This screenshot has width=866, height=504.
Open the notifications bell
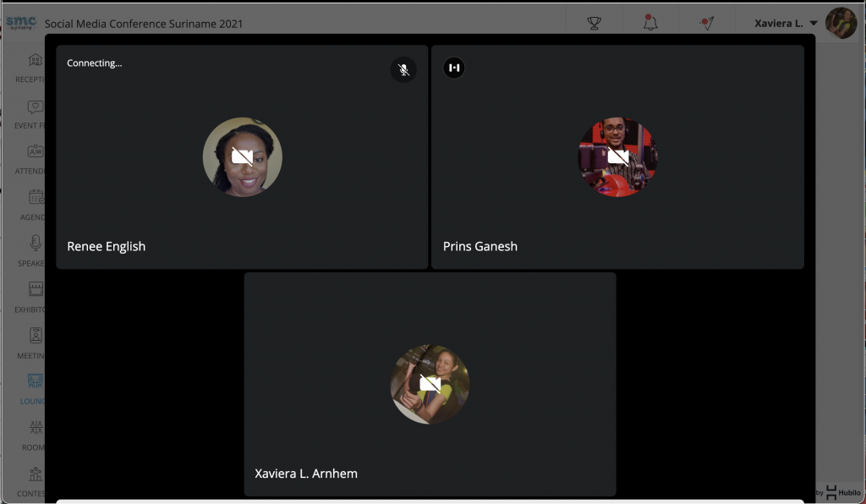tap(650, 24)
